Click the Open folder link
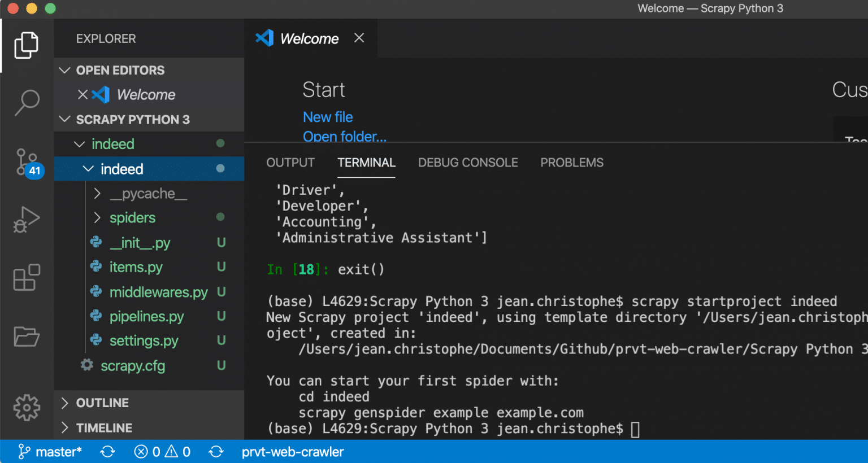The image size is (868, 463). 345,137
